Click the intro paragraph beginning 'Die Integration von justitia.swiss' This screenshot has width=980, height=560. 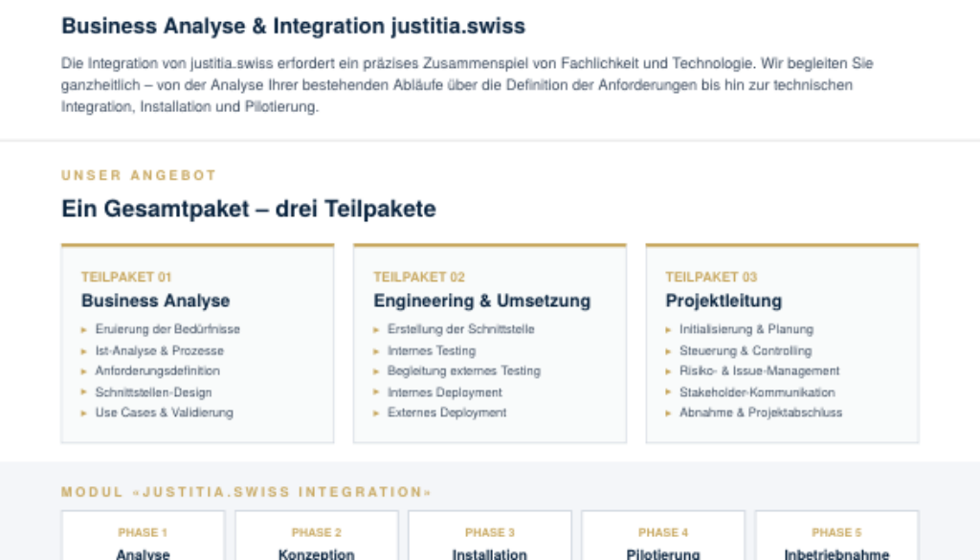pos(467,85)
